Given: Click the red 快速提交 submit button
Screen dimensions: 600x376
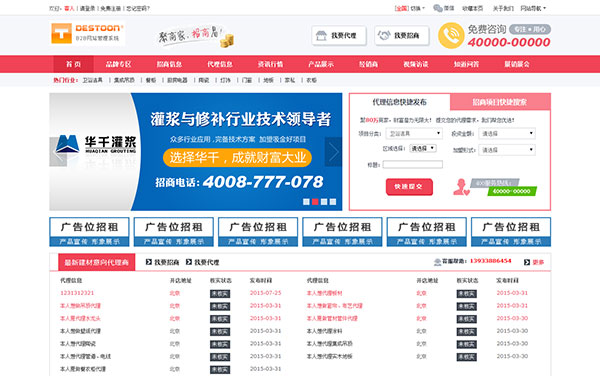Looking at the screenshot, I should (409, 187).
